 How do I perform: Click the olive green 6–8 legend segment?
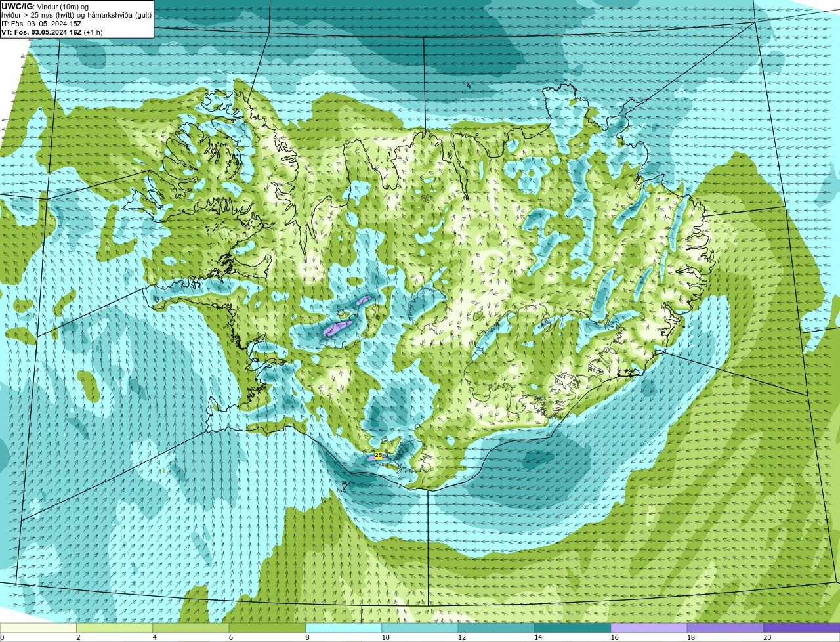(267, 628)
